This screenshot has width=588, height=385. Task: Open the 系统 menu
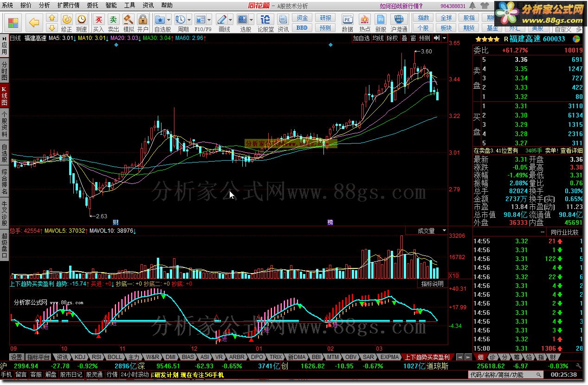(x=8, y=6)
